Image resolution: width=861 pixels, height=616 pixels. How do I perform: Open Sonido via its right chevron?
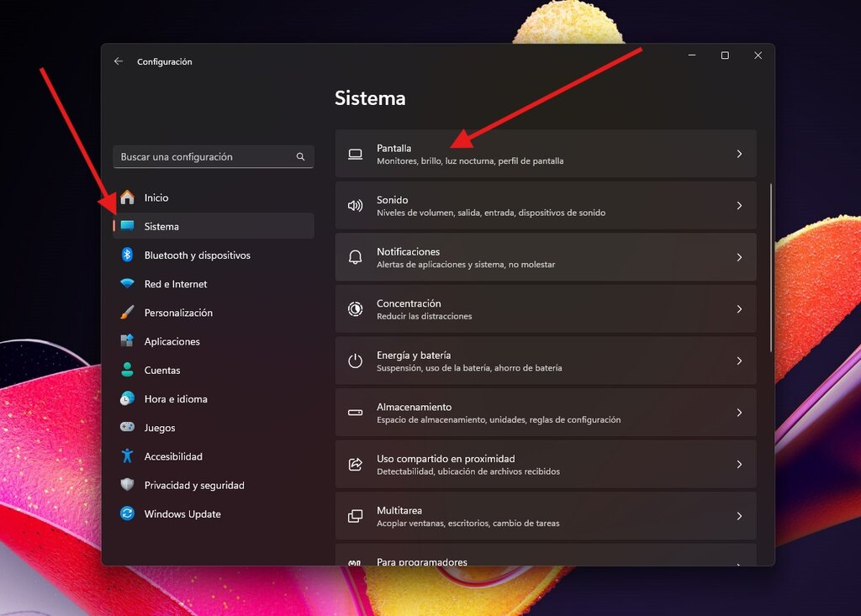click(x=739, y=205)
